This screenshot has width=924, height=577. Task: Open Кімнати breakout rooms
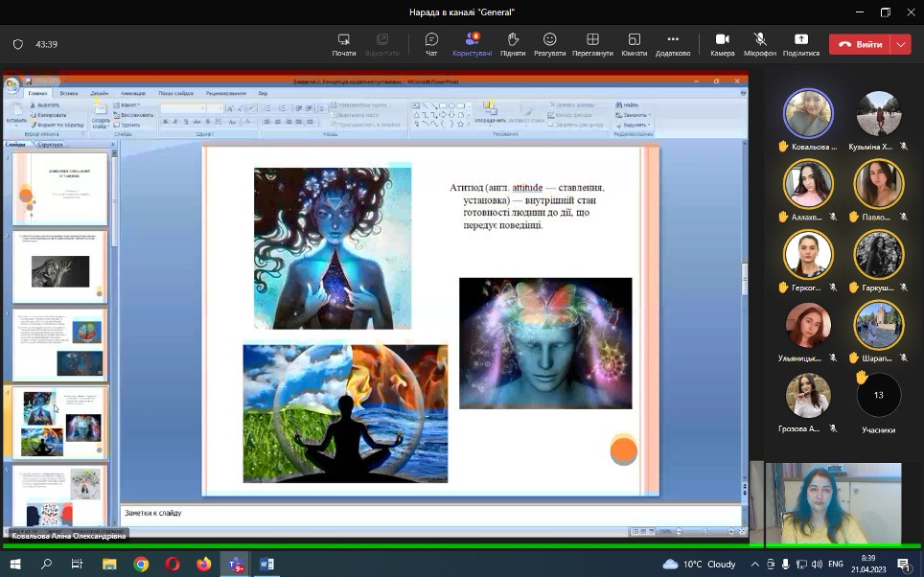[x=634, y=44]
